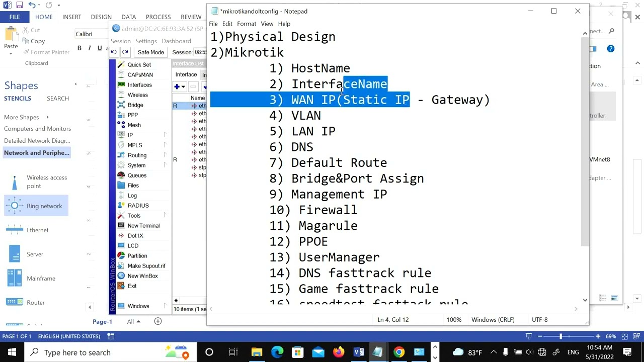Open Partition in WinBox sidebar
The height and width of the screenshot is (362, 644).
[137, 256]
